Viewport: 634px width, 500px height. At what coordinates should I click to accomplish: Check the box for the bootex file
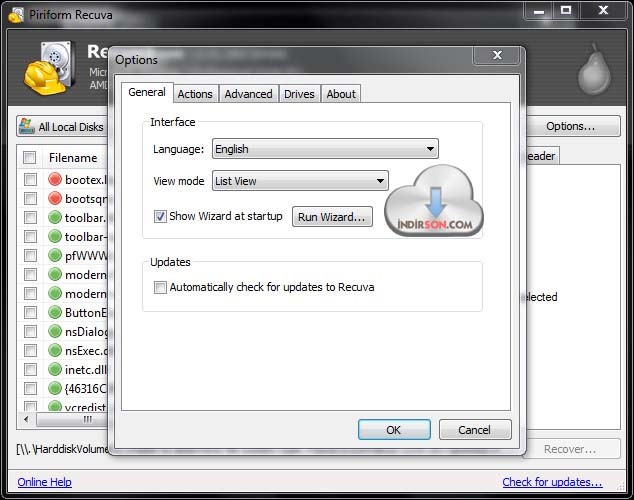(x=30, y=179)
